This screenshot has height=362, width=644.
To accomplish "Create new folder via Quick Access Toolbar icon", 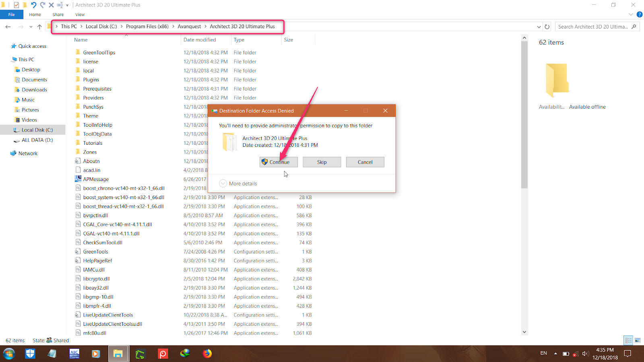I will pyautogui.click(x=25, y=5).
